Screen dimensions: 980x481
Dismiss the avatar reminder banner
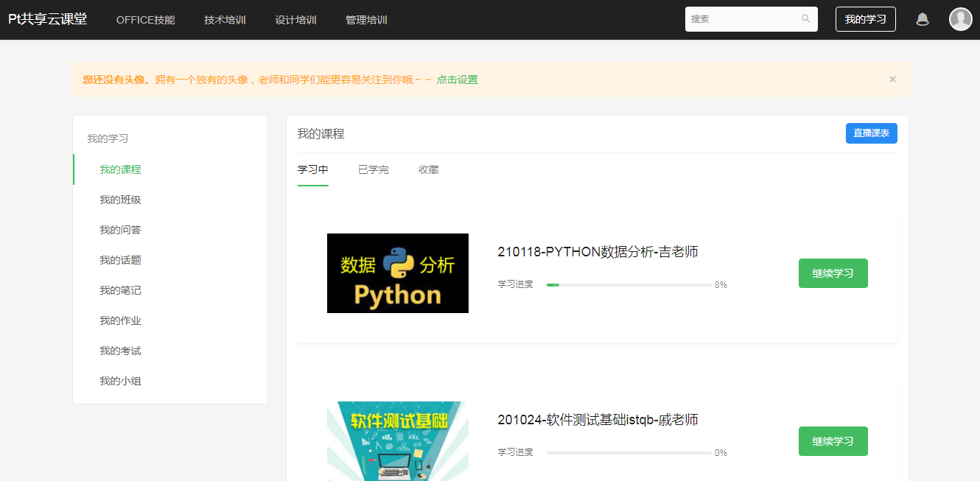[892, 80]
